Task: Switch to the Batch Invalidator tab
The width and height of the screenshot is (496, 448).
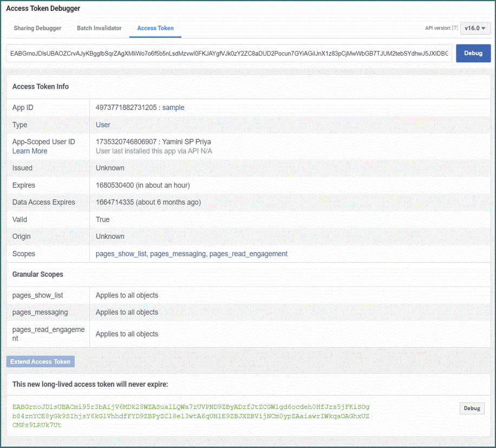Action: 99,28
